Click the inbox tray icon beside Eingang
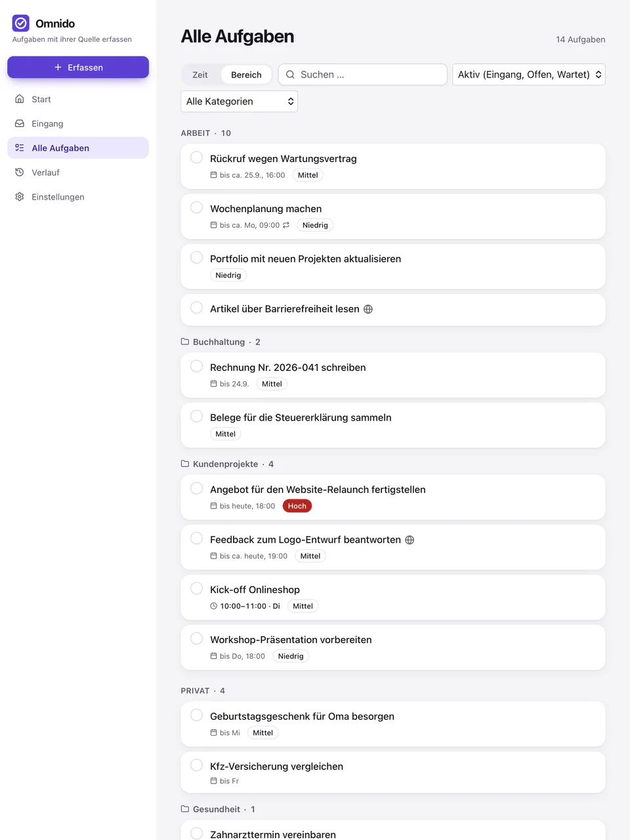 coord(20,123)
